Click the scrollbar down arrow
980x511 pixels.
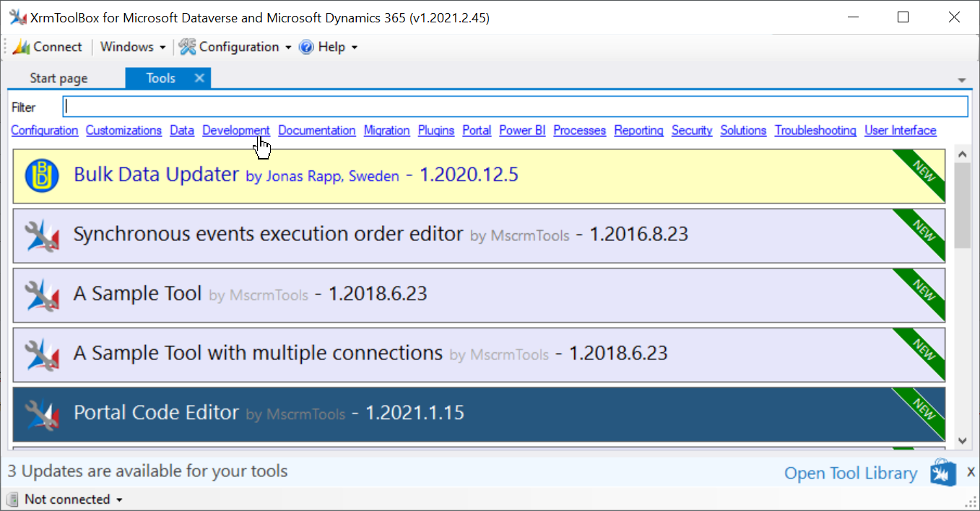pos(962,440)
